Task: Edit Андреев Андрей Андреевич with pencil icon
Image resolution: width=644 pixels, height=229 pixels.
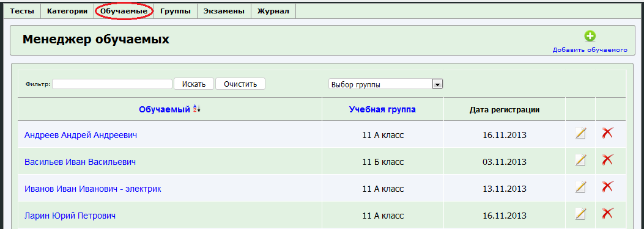Action: (x=580, y=133)
